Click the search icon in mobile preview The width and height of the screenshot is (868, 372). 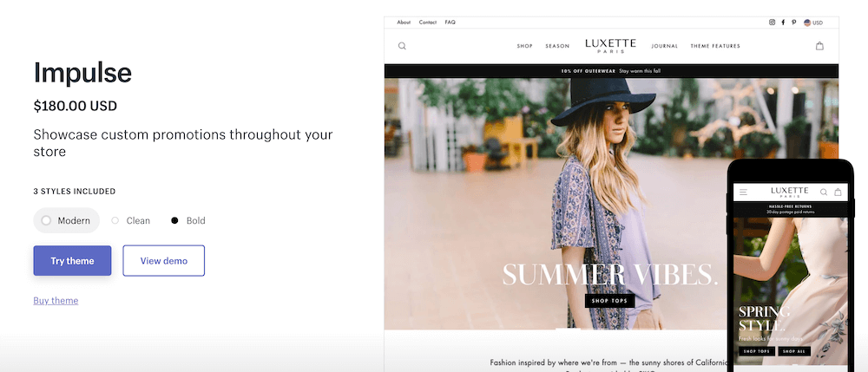pyautogui.click(x=824, y=193)
